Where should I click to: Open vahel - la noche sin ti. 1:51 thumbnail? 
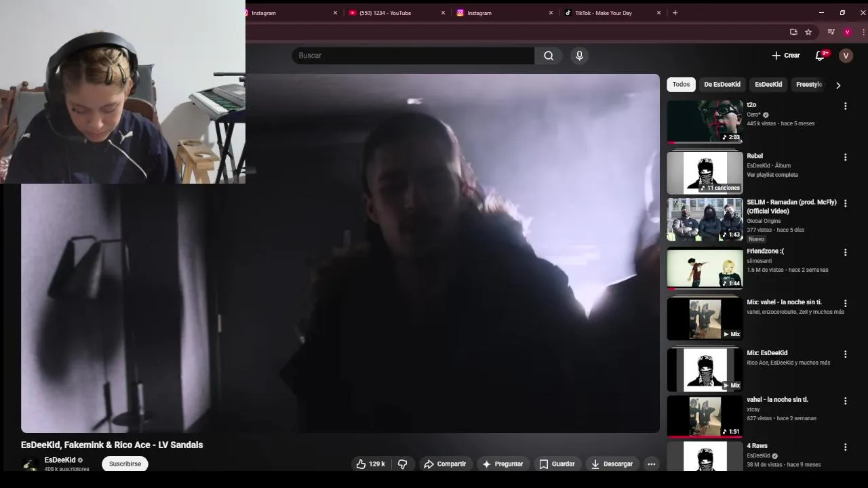[x=705, y=416]
